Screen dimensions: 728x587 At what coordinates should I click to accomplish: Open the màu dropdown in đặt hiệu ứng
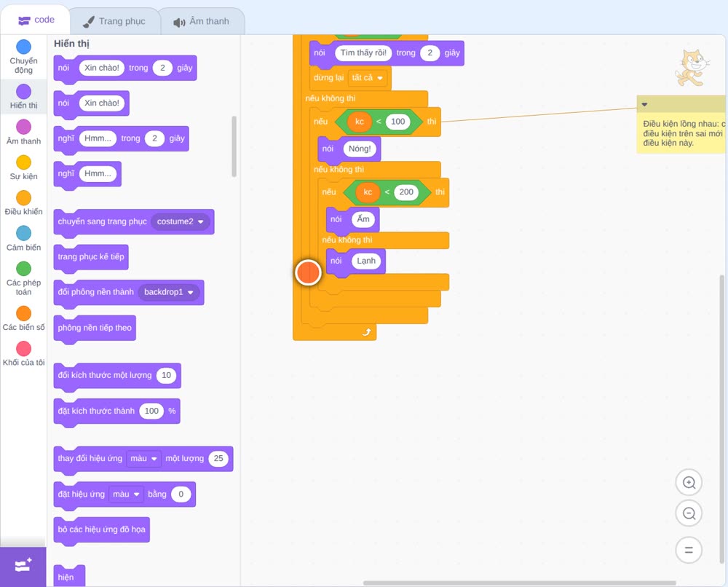(126, 494)
